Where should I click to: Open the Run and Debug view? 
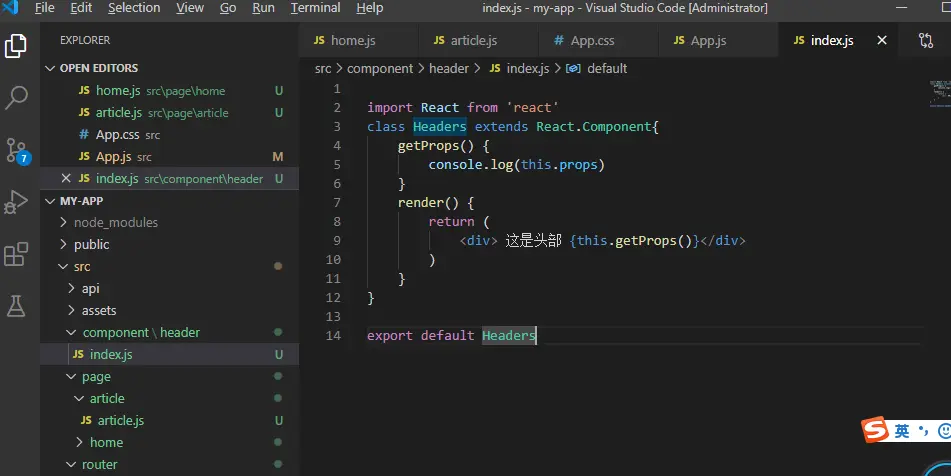tap(16, 202)
